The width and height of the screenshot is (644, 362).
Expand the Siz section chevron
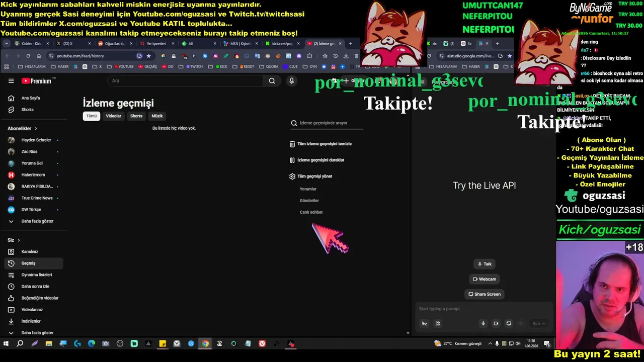[19, 240]
